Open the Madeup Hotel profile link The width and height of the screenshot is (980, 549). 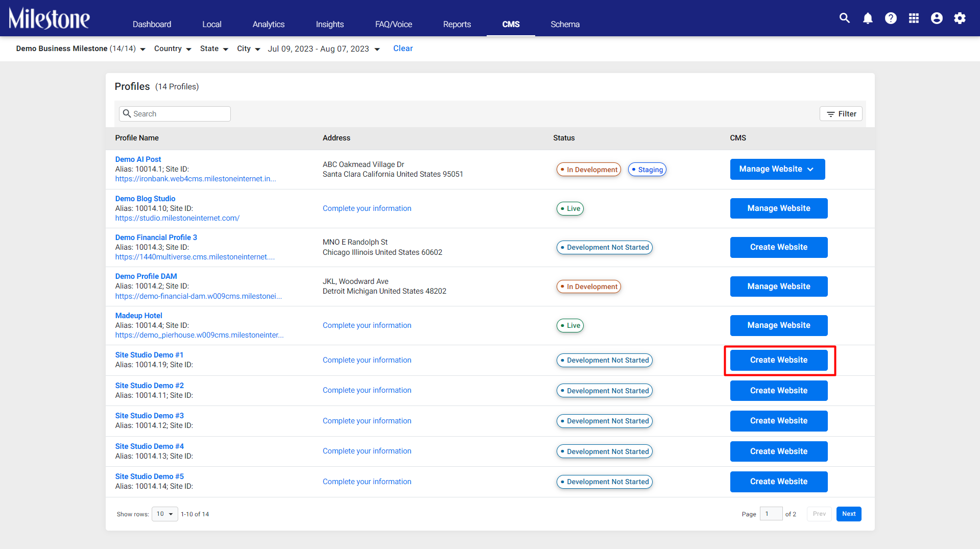tap(138, 316)
